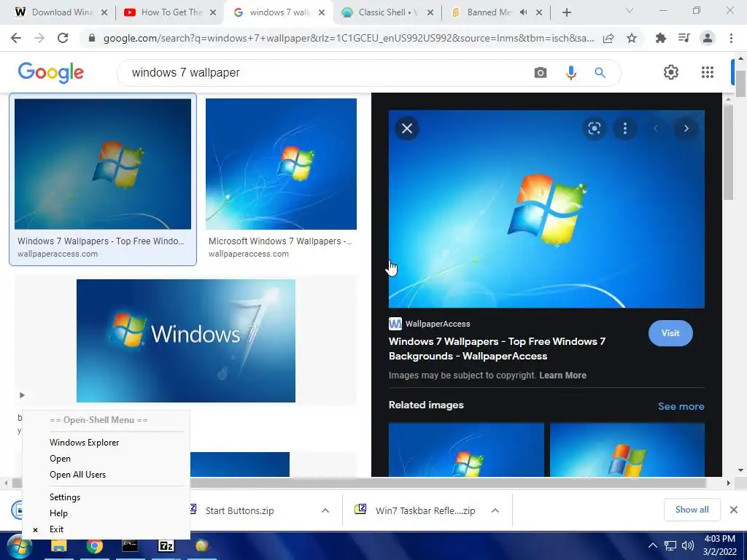
Task: Reload the Google search page
Action: click(63, 38)
